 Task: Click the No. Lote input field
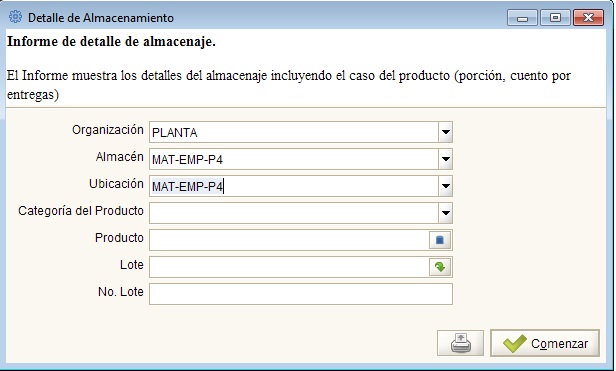[x=301, y=294]
